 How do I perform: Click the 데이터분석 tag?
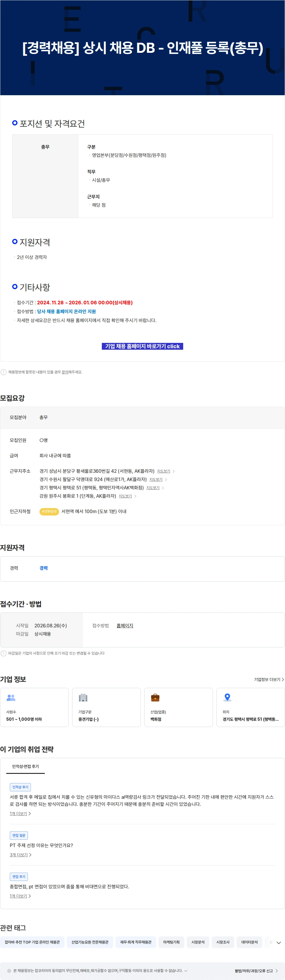(x=249, y=942)
